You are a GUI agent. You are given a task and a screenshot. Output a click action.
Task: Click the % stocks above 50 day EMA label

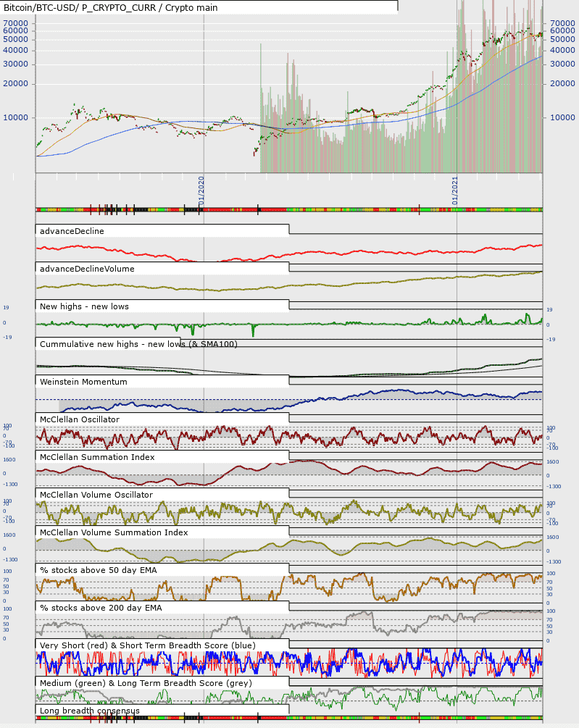pos(98,570)
